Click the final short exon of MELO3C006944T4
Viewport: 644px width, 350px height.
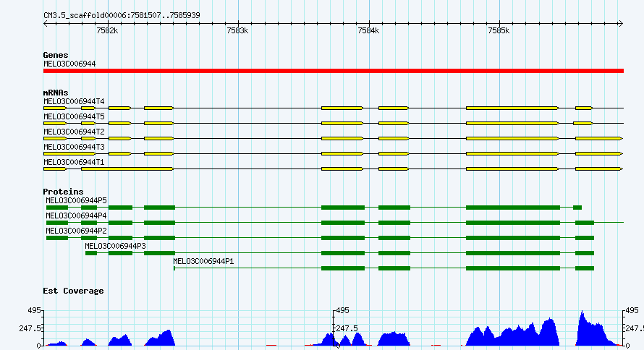click(584, 108)
